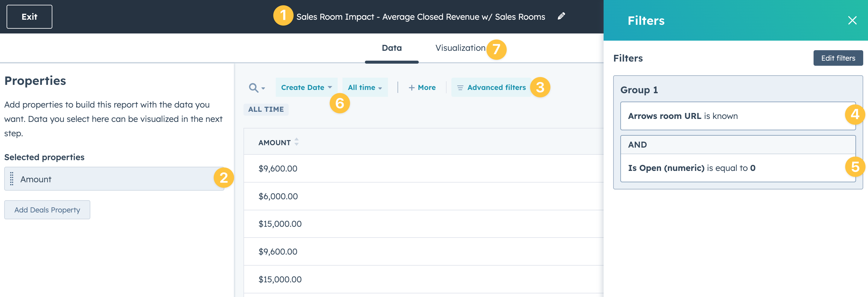Switch to the Visualization tab
The image size is (868, 297).
[x=460, y=48]
